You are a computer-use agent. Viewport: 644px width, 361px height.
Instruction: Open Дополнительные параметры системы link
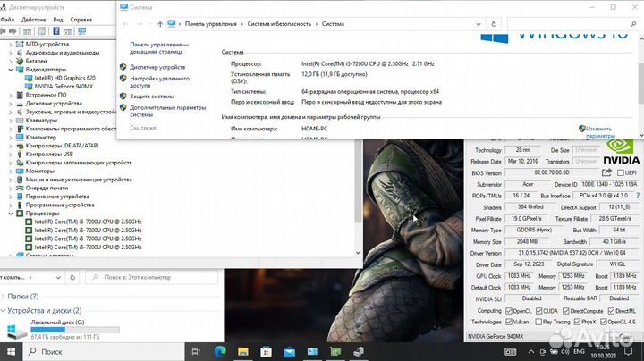pyautogui.click(x=167, y=111)
